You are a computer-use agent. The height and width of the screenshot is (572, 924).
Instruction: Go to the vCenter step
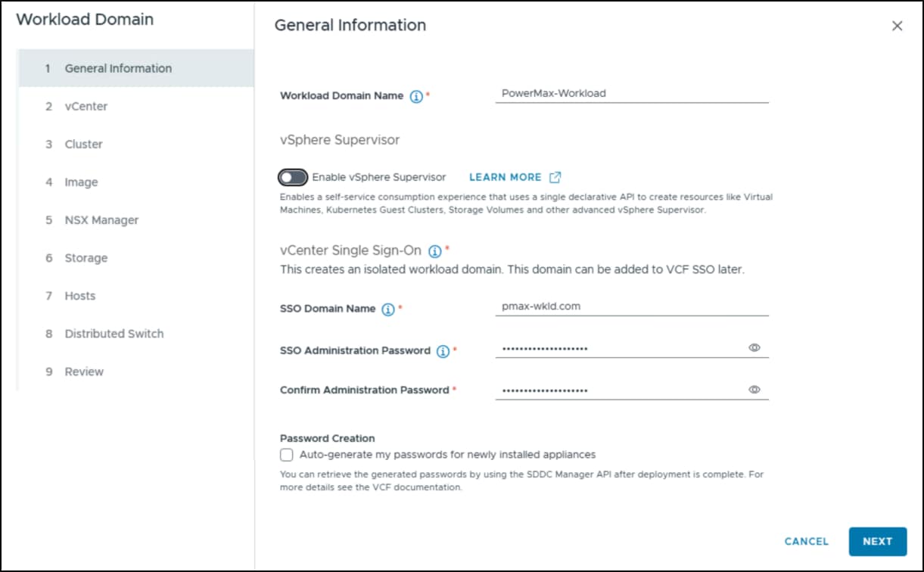pos(136,106)
